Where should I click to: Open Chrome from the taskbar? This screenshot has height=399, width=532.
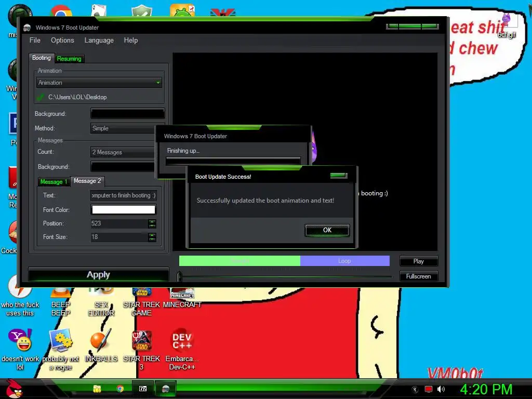click(120, 389)
